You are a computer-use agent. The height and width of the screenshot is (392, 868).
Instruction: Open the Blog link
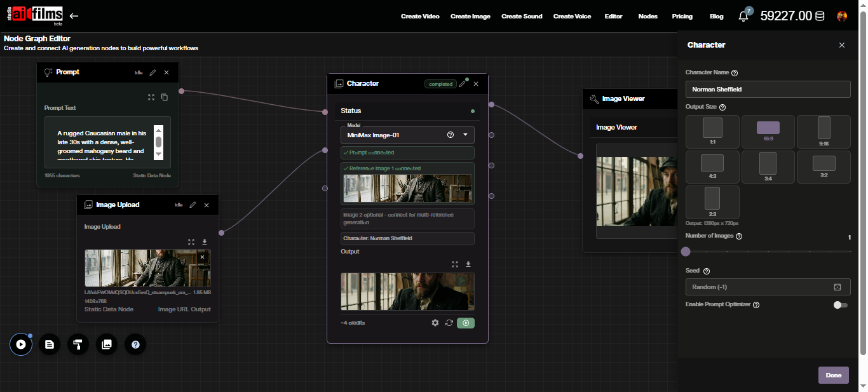click(x=716, y=16)
